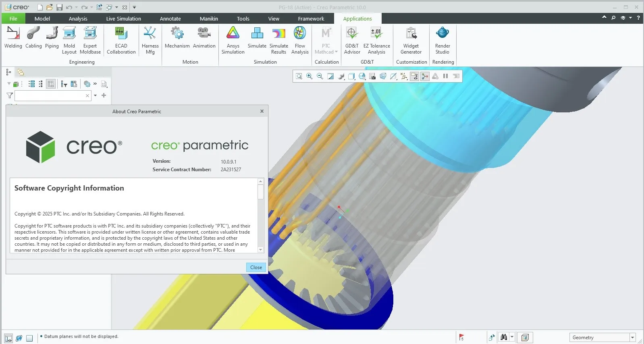
Task: Save the model with the floppy disk icon
Action: tap(59, 7)
